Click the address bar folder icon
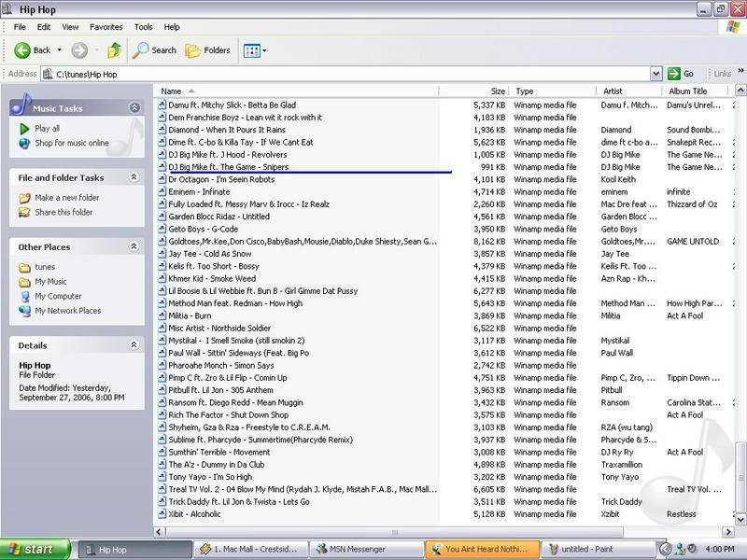The image size is (747, 560). [48, 74]
